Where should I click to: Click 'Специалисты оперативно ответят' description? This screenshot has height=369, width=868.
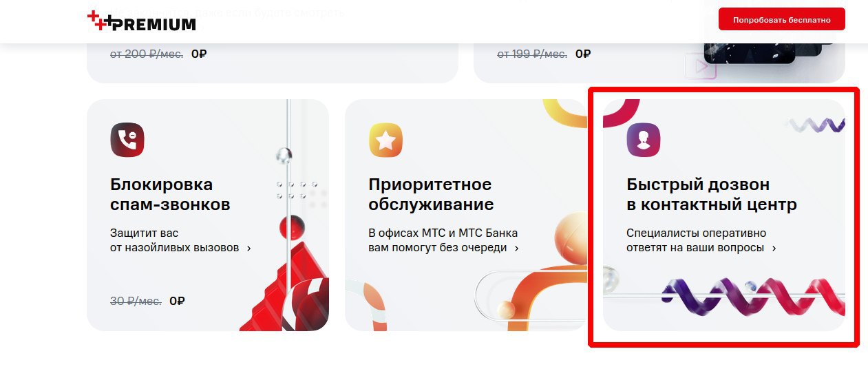[x=696, y=240]
